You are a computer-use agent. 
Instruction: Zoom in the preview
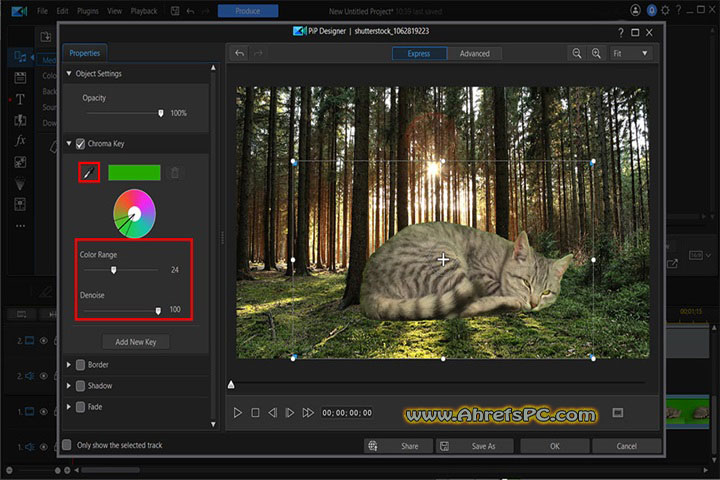596,53
